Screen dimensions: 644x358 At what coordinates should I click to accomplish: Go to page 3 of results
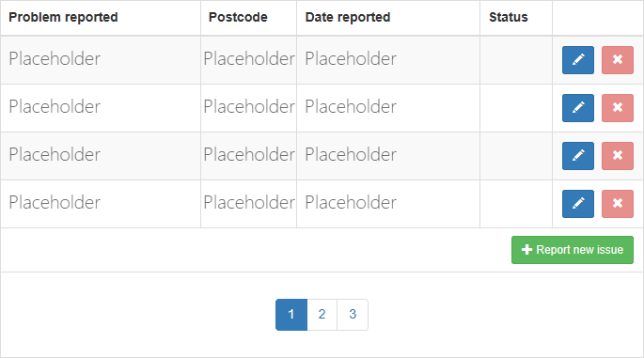point(353,315)
